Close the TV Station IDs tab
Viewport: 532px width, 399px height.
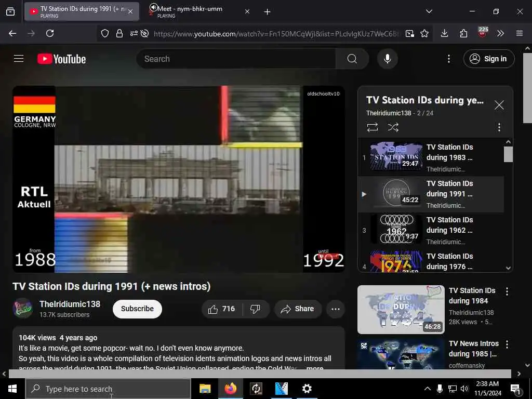tap(130, 11)
